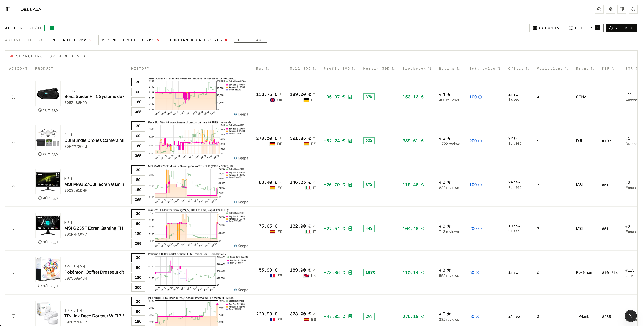This screenshot has height=326, width=644.
Task: Sort by Rating column
Action: pos(449,69)
